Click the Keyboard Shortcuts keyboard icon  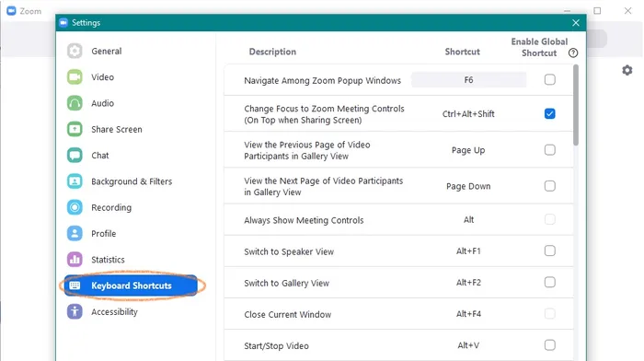point(75,285)
